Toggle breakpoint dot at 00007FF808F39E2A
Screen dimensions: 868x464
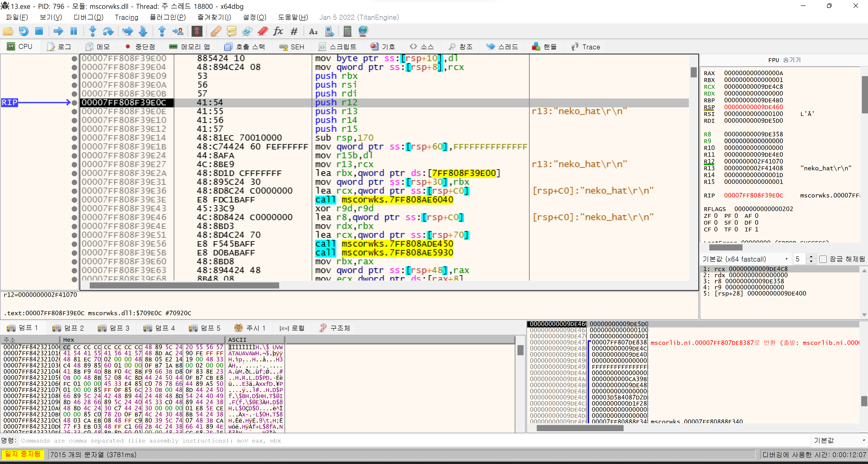(75, 173)
